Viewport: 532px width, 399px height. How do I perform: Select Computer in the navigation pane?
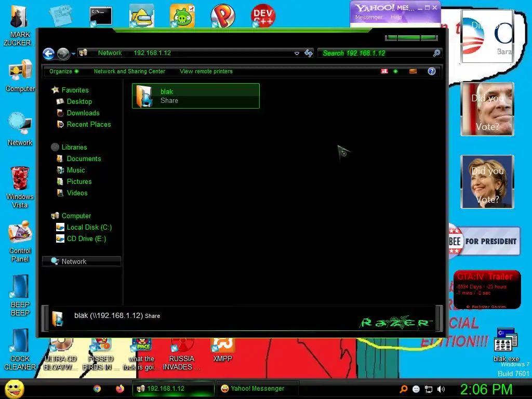[x=76, y=216]
